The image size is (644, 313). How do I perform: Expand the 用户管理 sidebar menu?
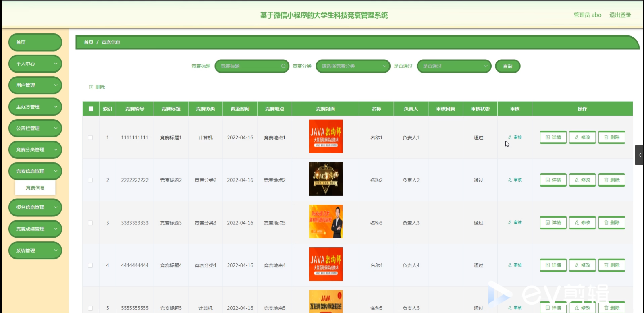click(35, 85)
